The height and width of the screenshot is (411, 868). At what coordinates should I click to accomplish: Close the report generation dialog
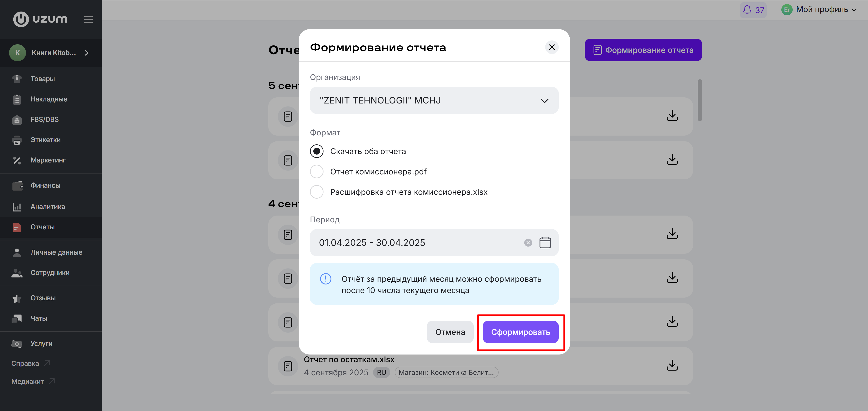click(552, 47)
